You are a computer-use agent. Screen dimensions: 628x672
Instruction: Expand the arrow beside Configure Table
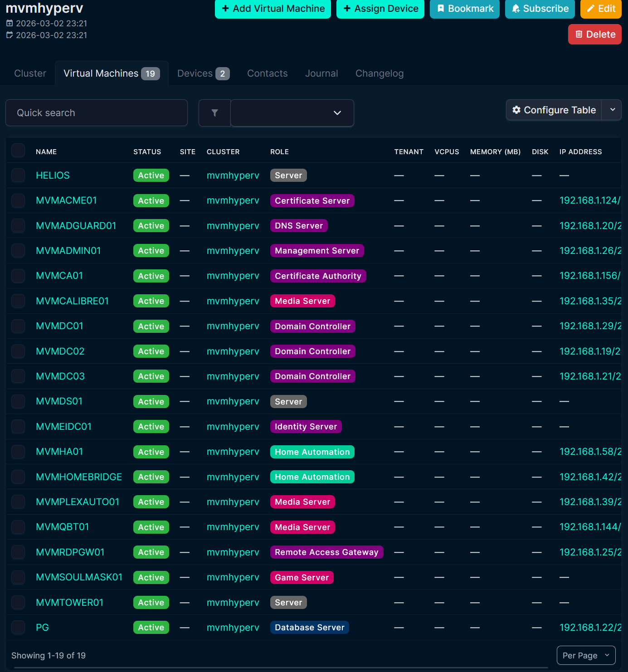coord(612,110)
